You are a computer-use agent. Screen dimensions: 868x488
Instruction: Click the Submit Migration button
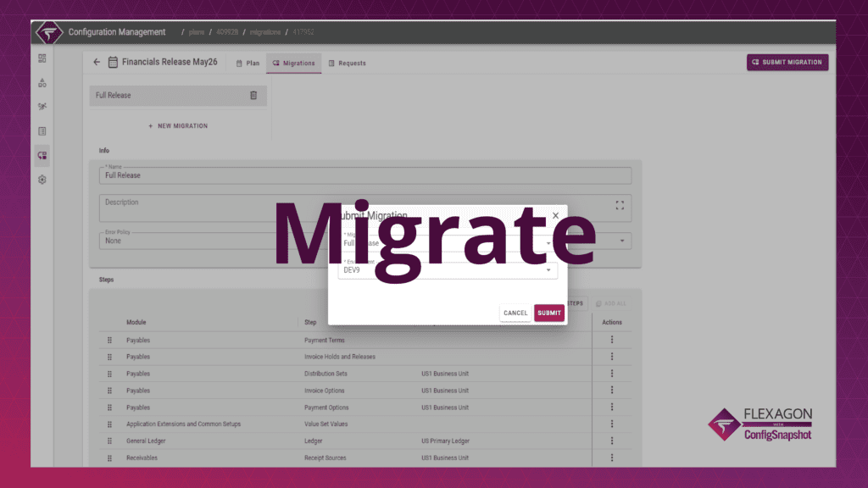787,62
